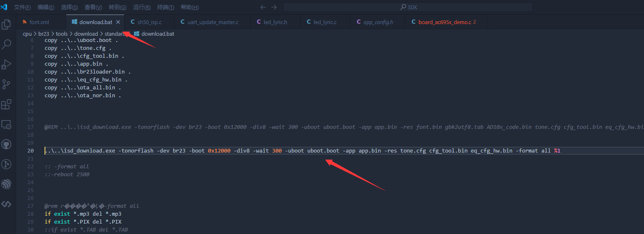Image resolution: width=644 pixels, height=234 pixels.
Task: Open the 选择(S) menu
Action: pos(69,7)
